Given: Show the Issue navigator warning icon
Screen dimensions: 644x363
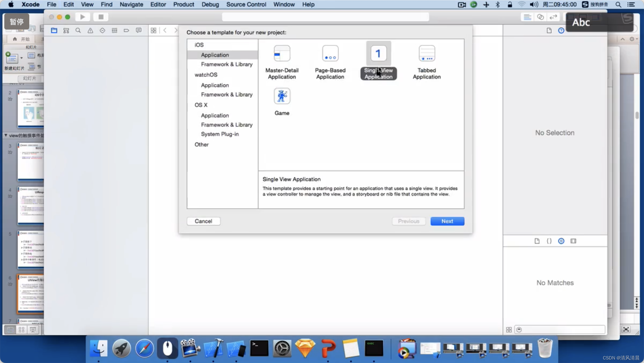Looking at the screenshot, I should pos(90,30).
